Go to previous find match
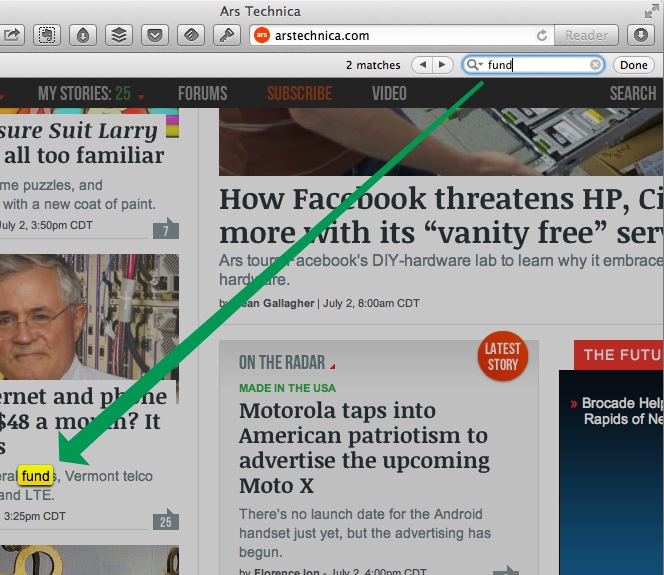This screenshot has width=664, height=575. coord(422,65)
